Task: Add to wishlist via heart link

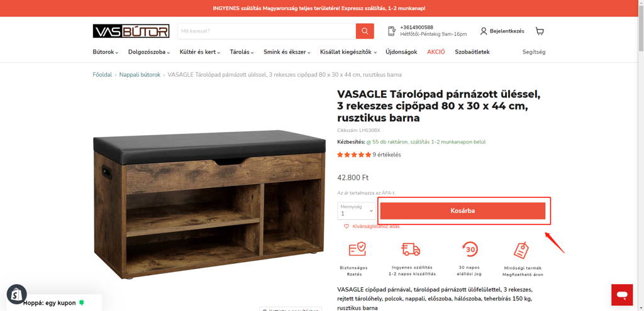Action: pos(371,226)
